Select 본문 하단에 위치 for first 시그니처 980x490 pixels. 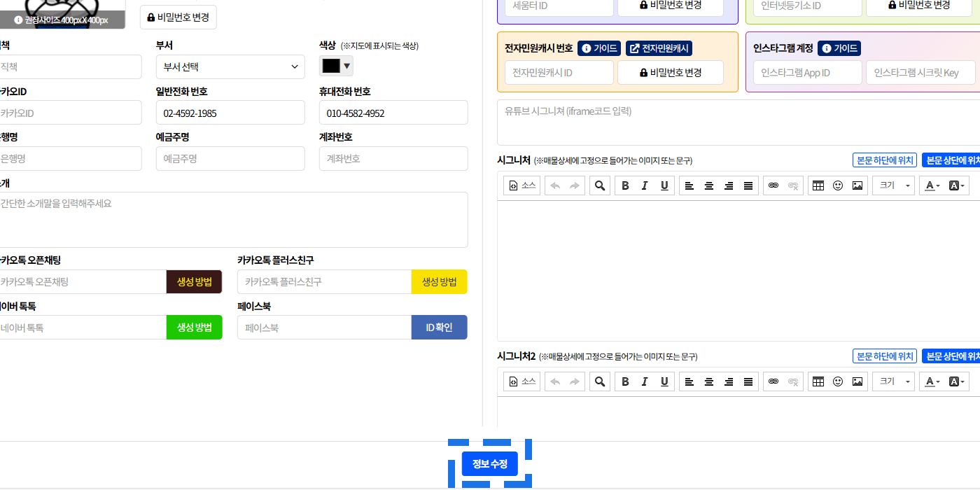click(885, 160)
